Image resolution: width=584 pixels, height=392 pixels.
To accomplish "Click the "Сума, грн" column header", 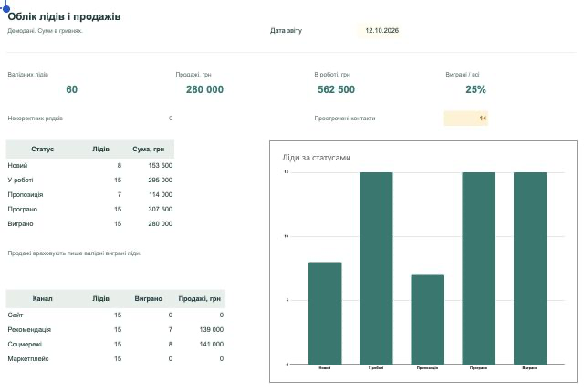I will coord(148,150).
